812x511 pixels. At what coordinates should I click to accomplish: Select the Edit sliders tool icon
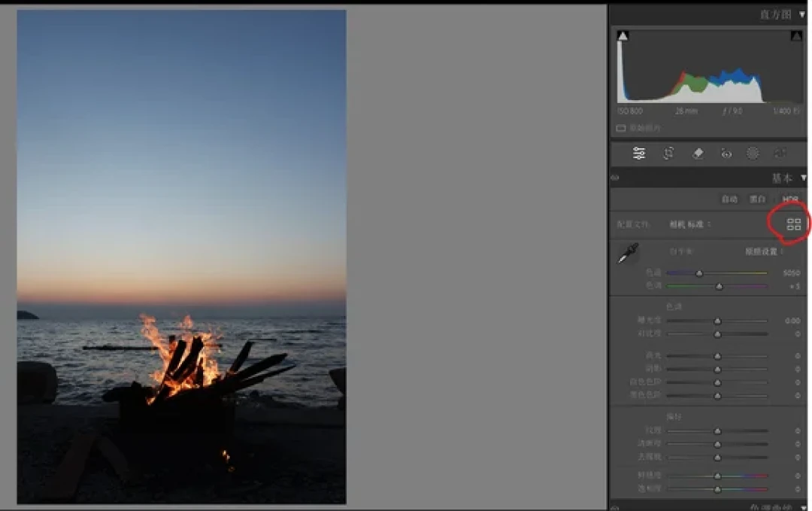pyautogui.click(x=638, y=154)
